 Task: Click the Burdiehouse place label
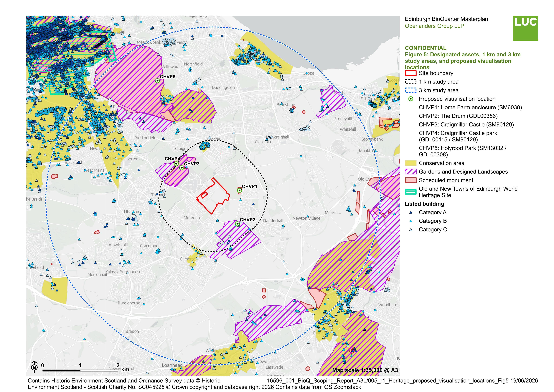tap(129, 303)
